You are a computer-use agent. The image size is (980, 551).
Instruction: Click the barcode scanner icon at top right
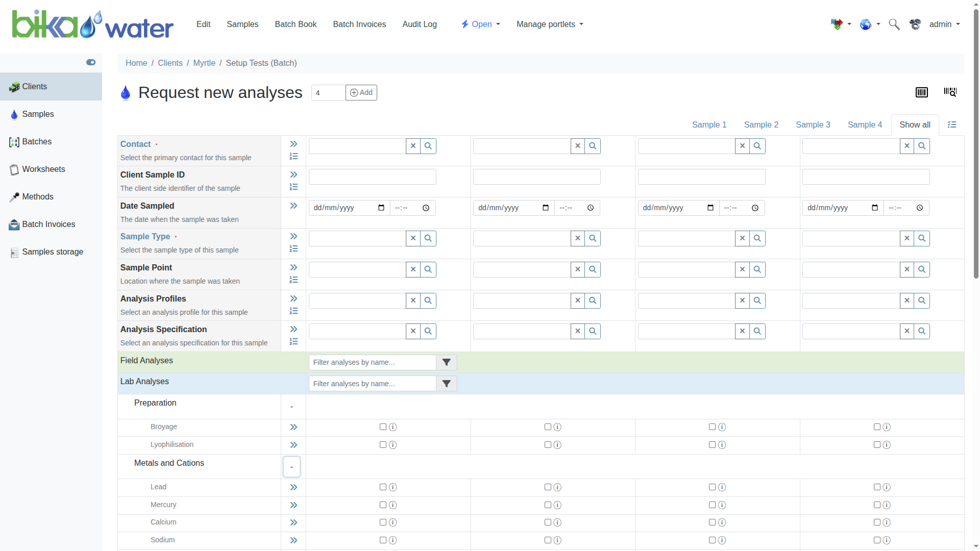coord(921,92)
